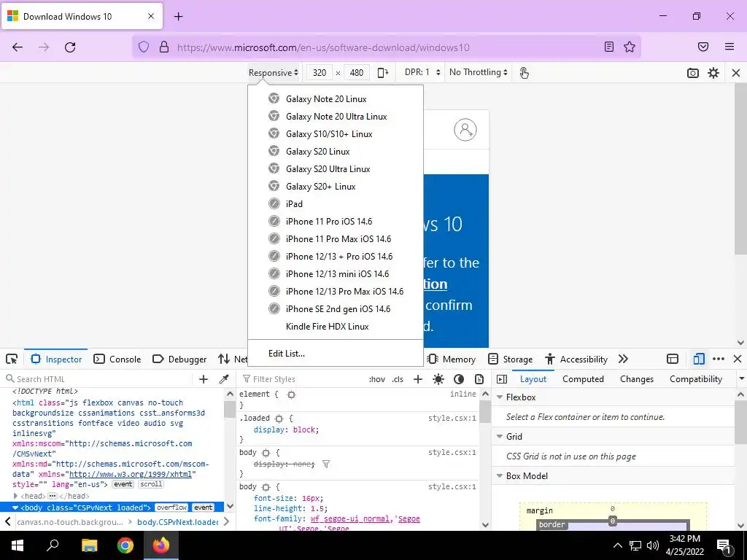Show more devtools tabs chevron
Viewport: 747px width, 560px height.
623,359
